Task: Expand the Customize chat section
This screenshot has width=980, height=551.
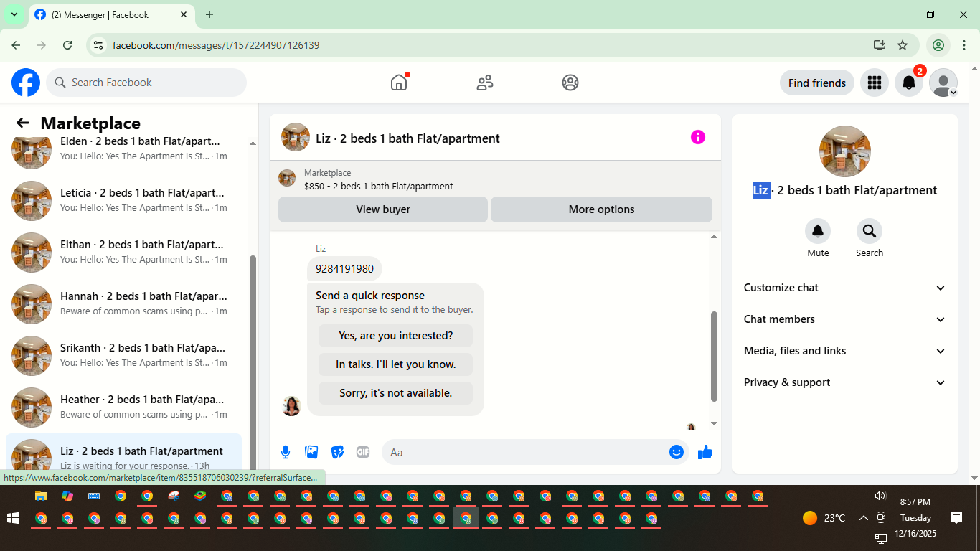Action: point(845,288)
